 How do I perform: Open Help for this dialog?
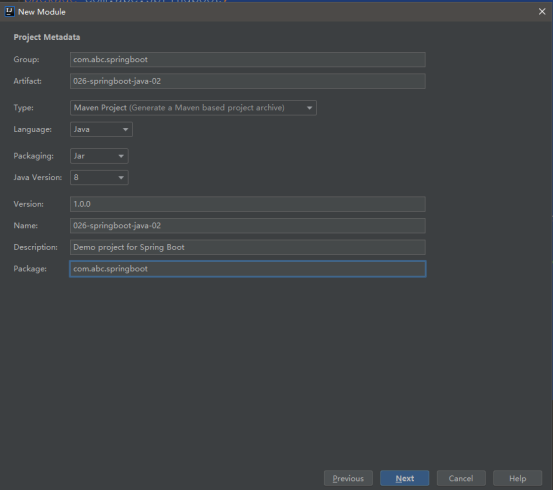click(517, 478)
